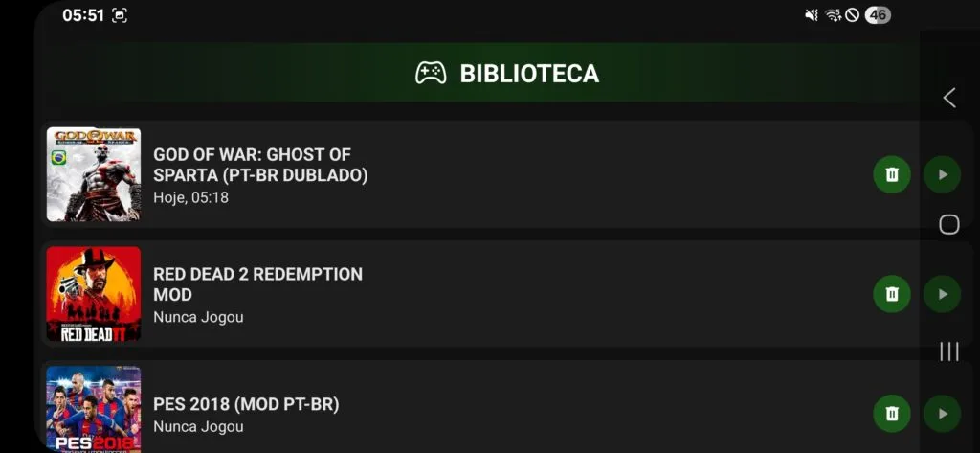Click the Biblioteca gamepad icon

click(431, 73)
